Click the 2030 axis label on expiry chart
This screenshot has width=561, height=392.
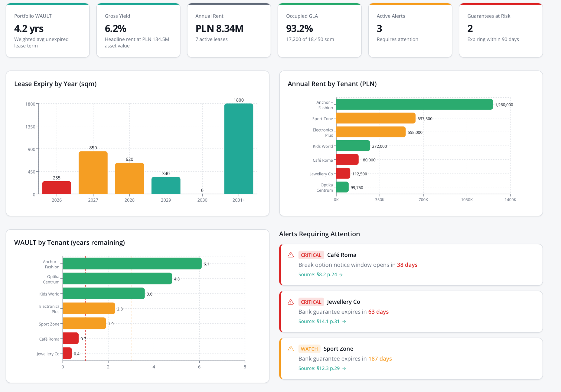coord(202,200)
